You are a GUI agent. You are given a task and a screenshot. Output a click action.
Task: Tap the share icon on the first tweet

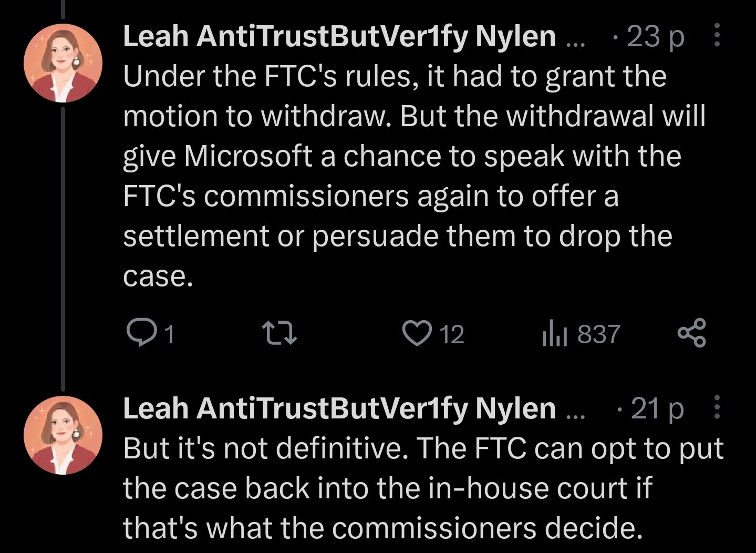coord(692,333)
